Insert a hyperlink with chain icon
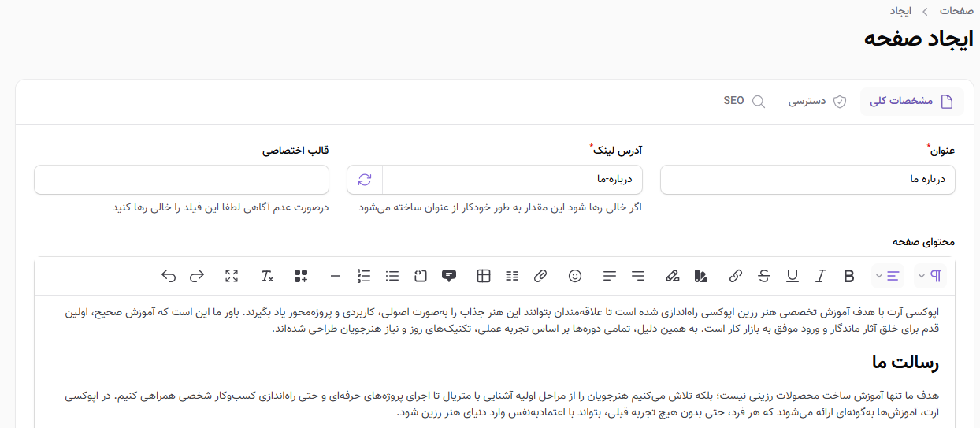The image size is (980, 428). tap(736, 276)
